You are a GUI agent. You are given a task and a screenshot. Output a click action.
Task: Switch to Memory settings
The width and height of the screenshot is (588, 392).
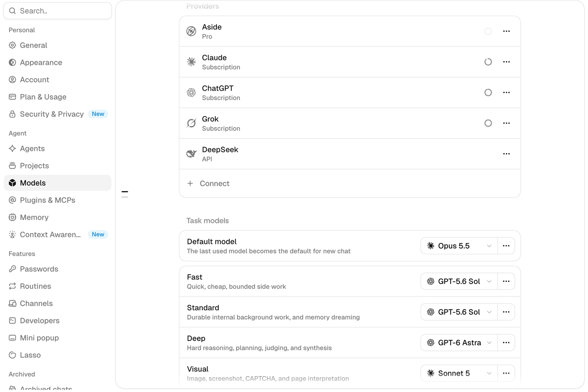click(x=57, y=217)
